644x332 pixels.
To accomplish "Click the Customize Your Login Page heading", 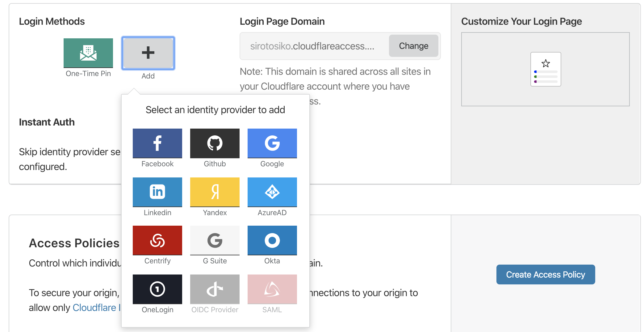I will pyautogui.click(x=521, y=21).
